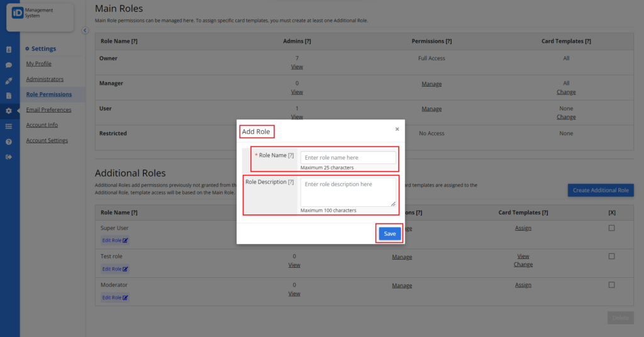Open the ID cards icon in left rail
The width and height of the screenshot is (644, 337).
tap(9, 50)
